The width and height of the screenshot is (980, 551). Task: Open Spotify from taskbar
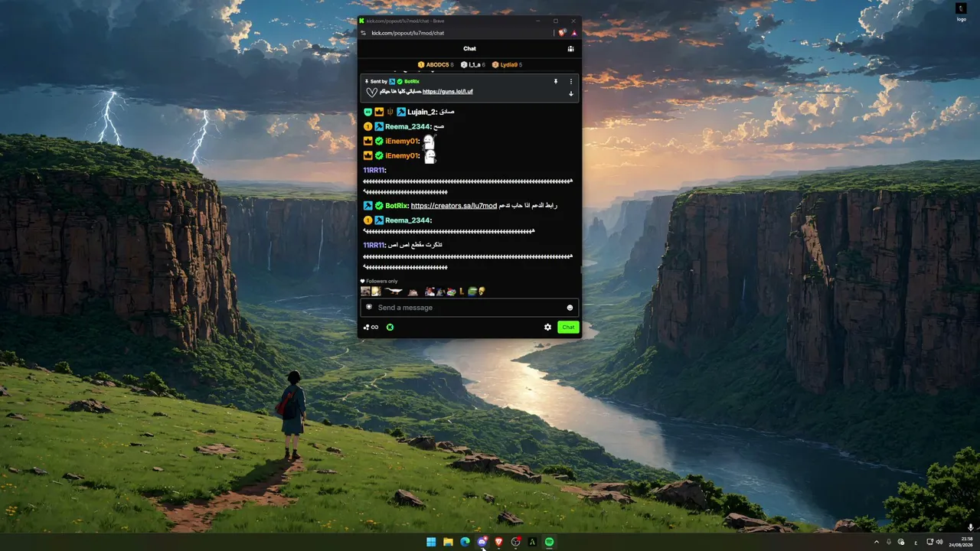[x=550, y=542]
